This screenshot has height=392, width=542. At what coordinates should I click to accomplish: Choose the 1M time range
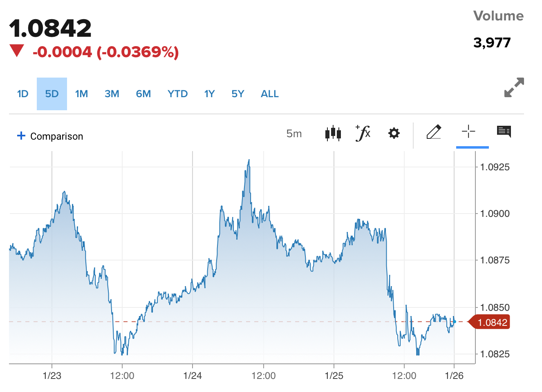coord(81,94)
